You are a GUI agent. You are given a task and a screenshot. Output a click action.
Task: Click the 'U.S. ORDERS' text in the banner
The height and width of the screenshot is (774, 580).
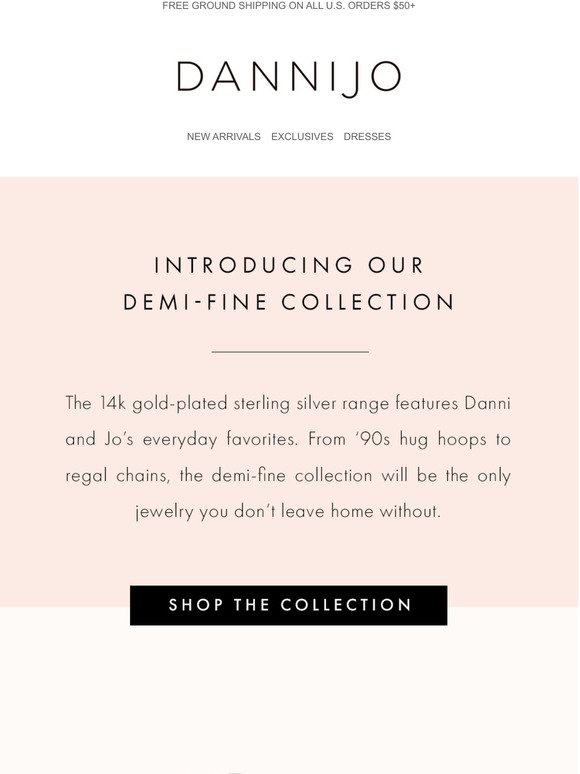(358, 6)
